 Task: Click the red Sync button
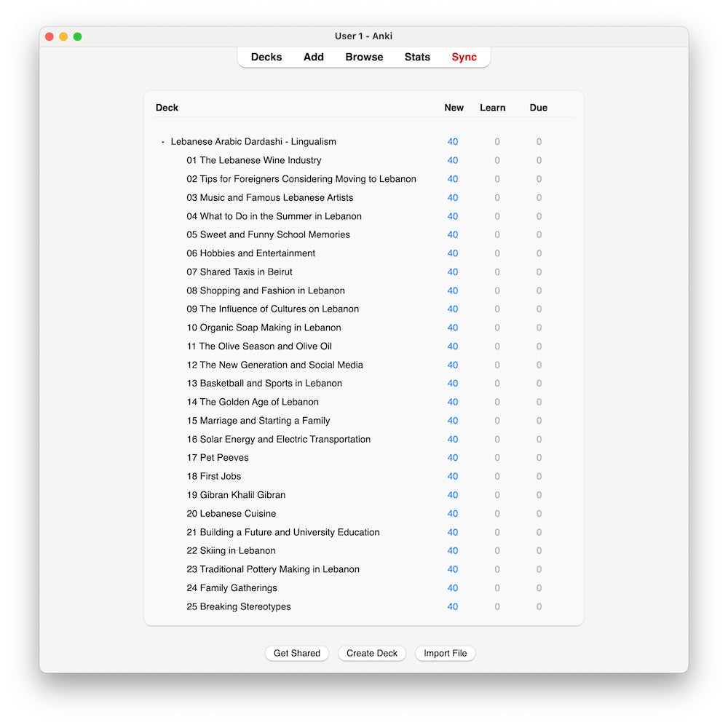(x=464, y=57)
